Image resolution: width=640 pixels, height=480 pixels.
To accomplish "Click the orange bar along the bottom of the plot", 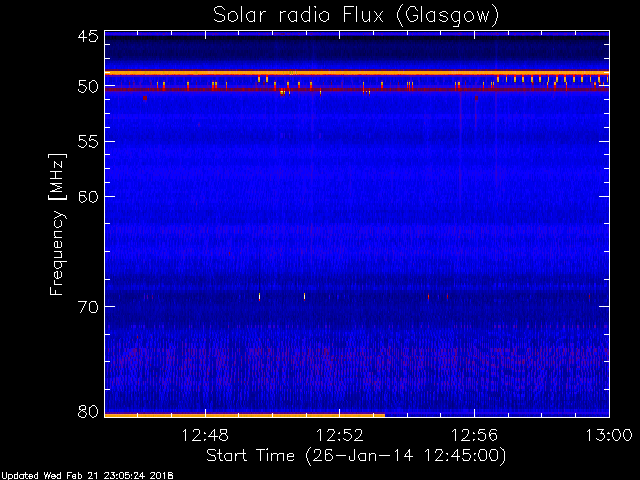I will point(245,416).
